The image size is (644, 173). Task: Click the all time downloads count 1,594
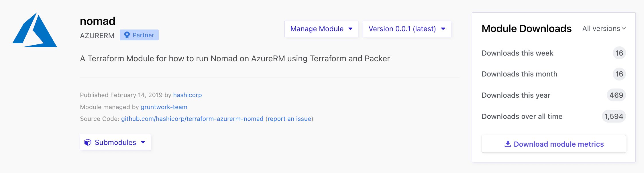614,116
